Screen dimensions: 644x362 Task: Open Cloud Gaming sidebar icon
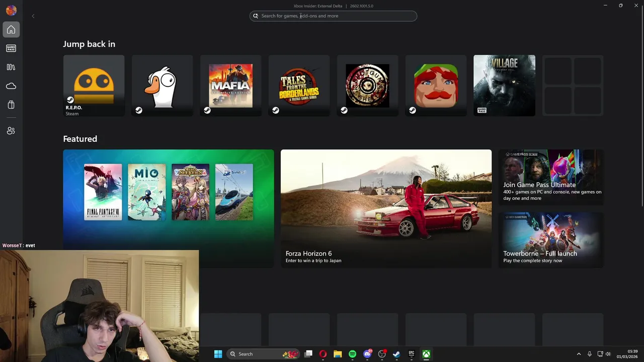[11, 86]
